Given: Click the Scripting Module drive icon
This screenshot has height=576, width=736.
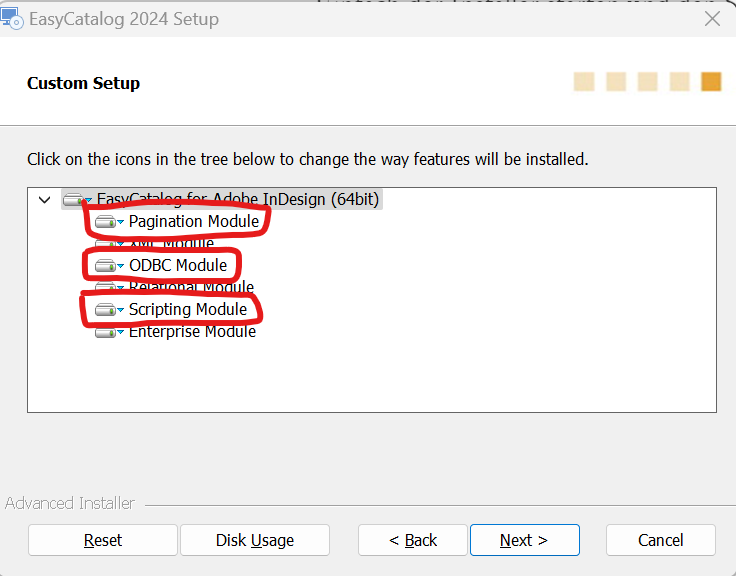Looking at the screenshot, I should (106, 310).
